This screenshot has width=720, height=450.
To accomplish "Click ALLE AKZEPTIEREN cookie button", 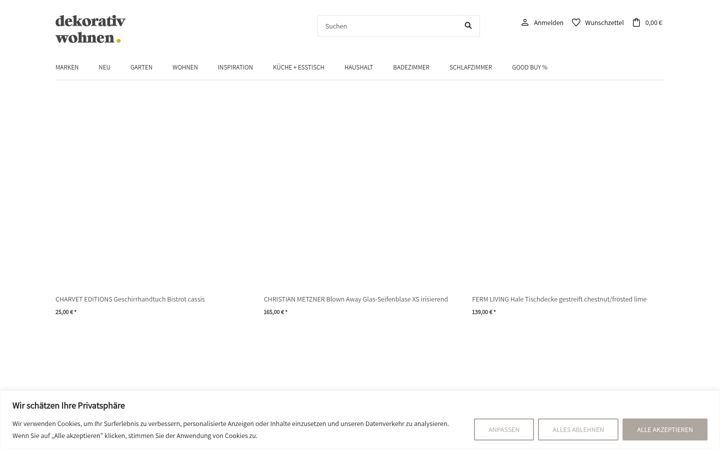I will pos(665,429).
